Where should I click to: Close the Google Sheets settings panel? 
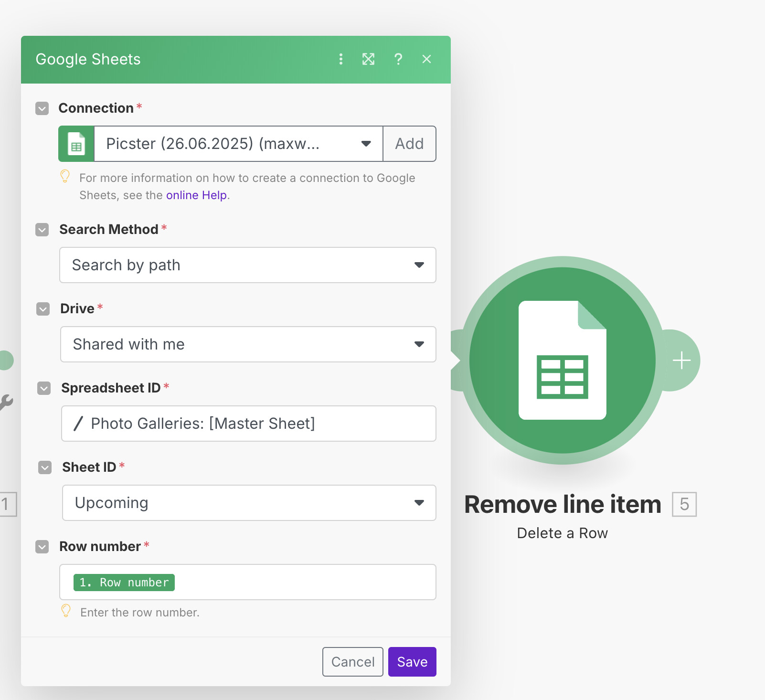pos(426,59)
